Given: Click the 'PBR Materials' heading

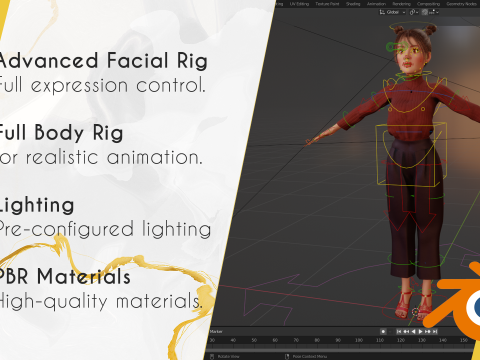Looking at the screenshot, I should [x=65, y=277].
